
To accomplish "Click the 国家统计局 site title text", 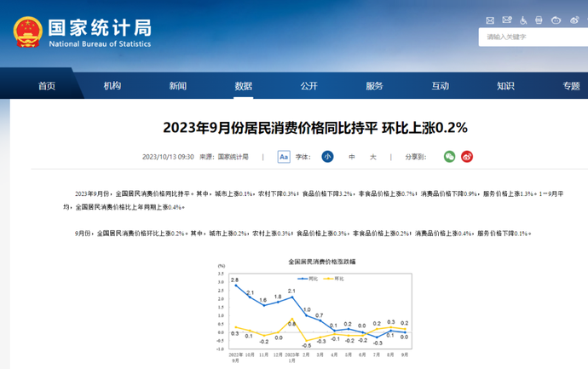I will [100, 28].
